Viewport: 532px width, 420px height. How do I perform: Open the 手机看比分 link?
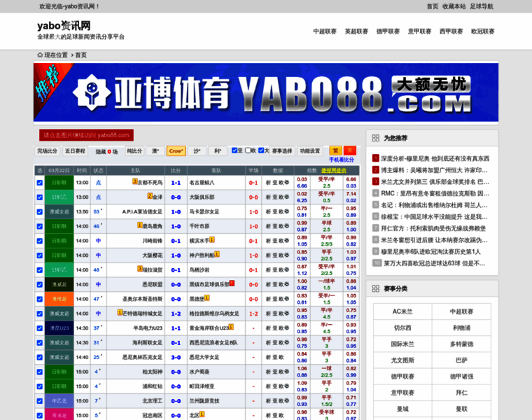[x=342, y=160]
